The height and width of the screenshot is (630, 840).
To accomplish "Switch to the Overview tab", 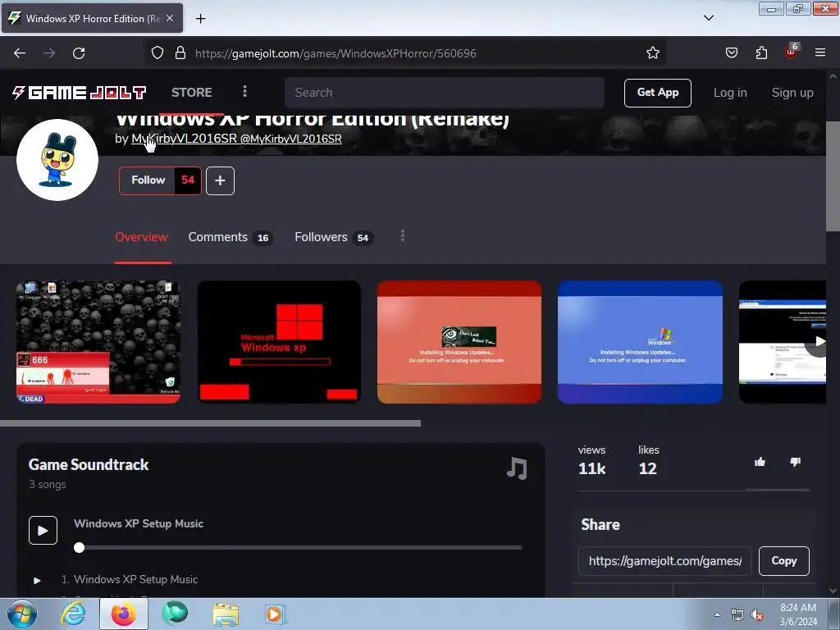I will (141, 237).
